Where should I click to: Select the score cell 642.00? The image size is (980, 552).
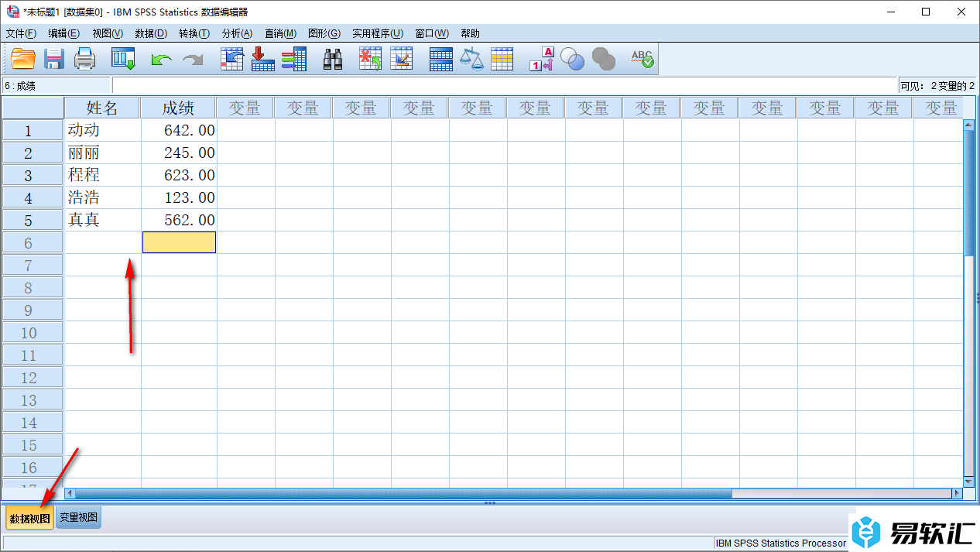coord(179,130)
